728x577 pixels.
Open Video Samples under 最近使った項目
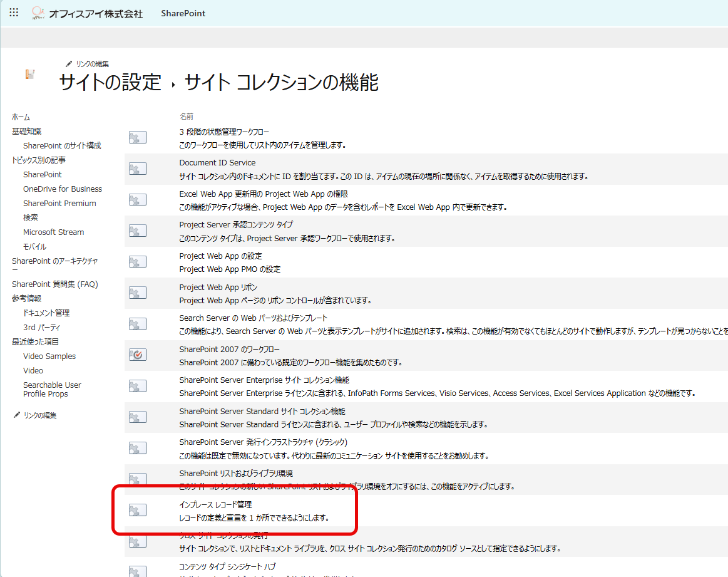tap(49, 356)
